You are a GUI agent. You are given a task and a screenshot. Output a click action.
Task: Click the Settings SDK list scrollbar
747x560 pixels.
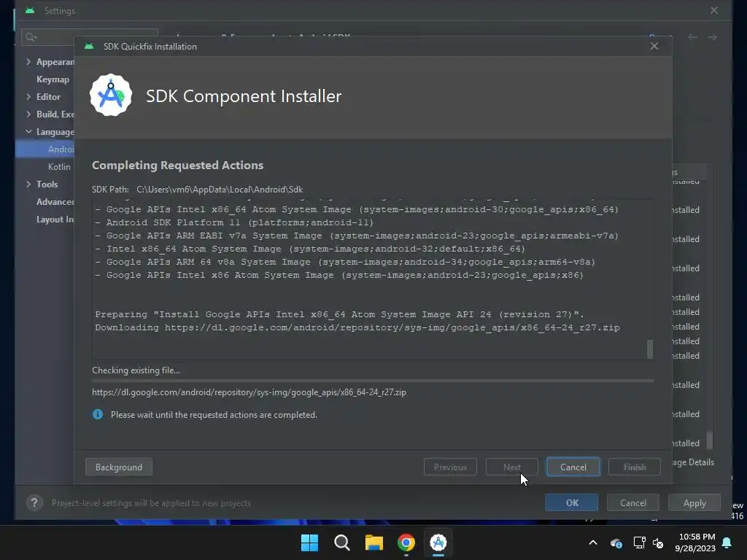click(709, 440)
